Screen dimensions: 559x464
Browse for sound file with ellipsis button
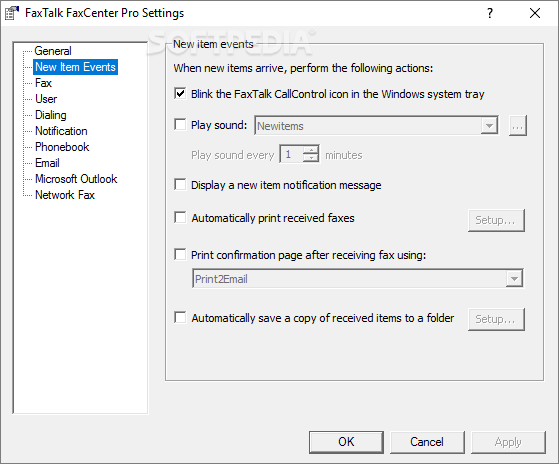click(518, 126)
